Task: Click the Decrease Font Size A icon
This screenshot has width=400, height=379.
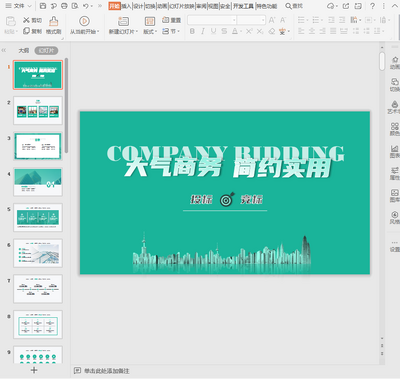Action: pyautogui.click(x=283, y=20)
